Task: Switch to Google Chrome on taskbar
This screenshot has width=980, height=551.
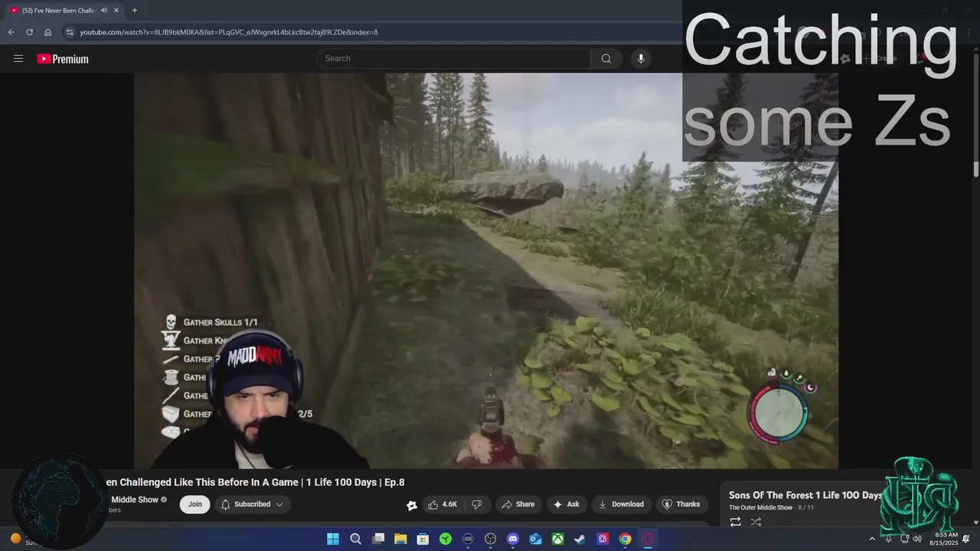Action: (626, 539)
